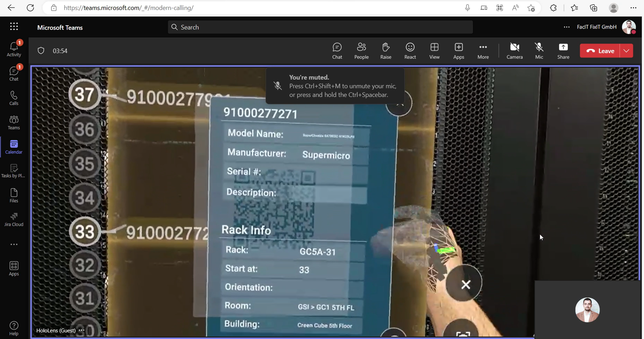
Task: Click the HoloLens (Guest) name label
Action: click(56, 330)
